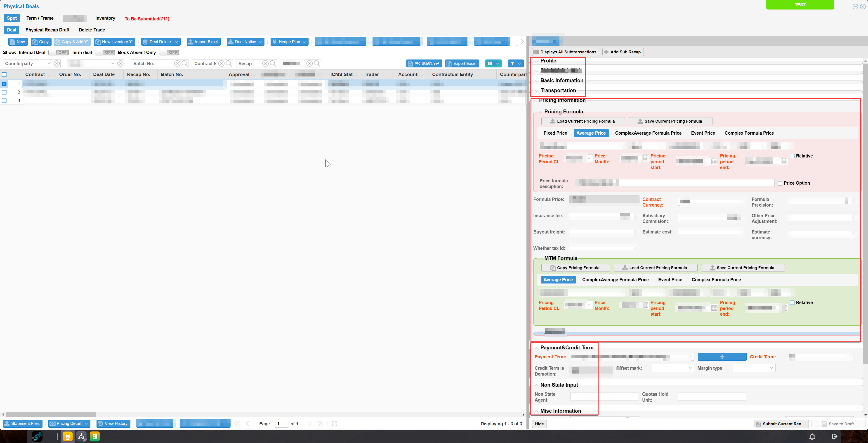Click the blue filter funnel icon

512,63
